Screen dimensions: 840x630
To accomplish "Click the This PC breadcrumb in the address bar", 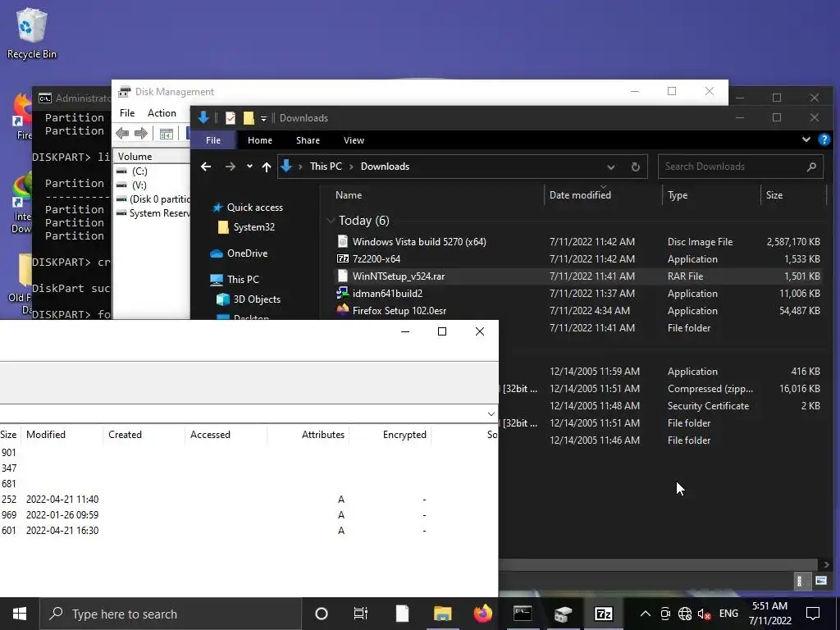I will [x=326, y=167].
